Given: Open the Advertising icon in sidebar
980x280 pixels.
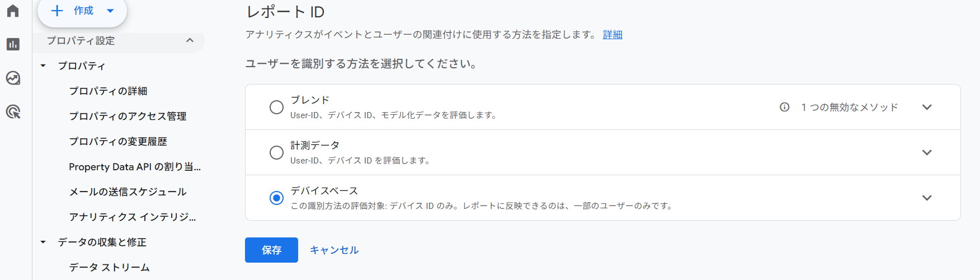Looking at the screenshot, I should pyautogui.click(x=13, y=111).
